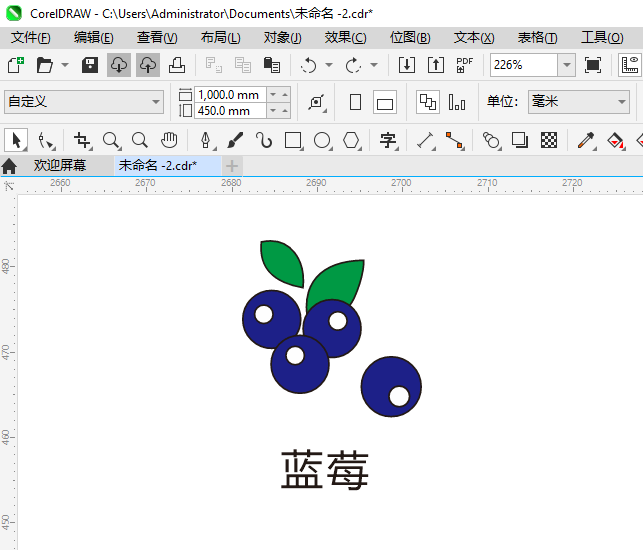This screenshot has height=550, width=643.
Task: Open the 查看(V) menu
Action: (157, 38)
